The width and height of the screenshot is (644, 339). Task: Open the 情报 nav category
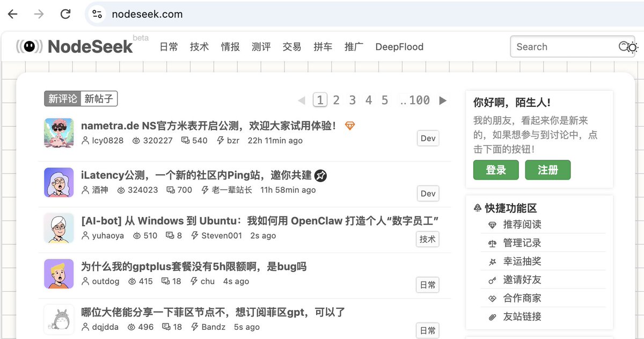[x=230, y=47]
